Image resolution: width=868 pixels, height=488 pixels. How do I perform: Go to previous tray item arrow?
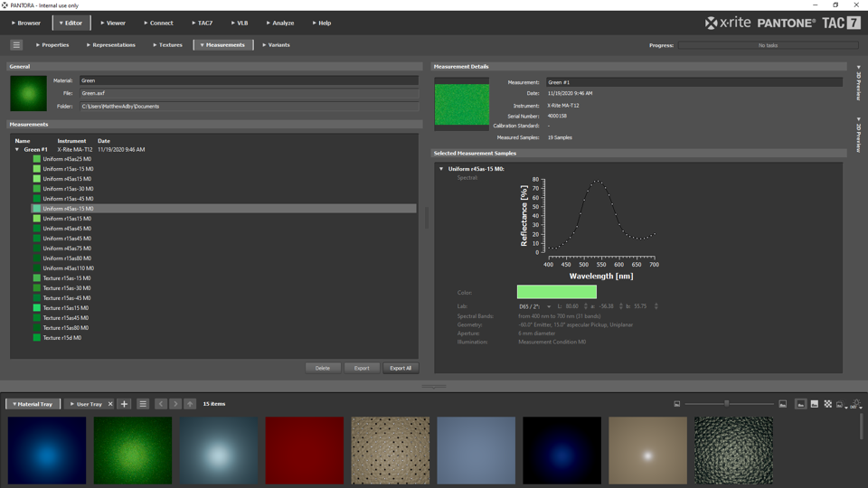coord(161,404)
